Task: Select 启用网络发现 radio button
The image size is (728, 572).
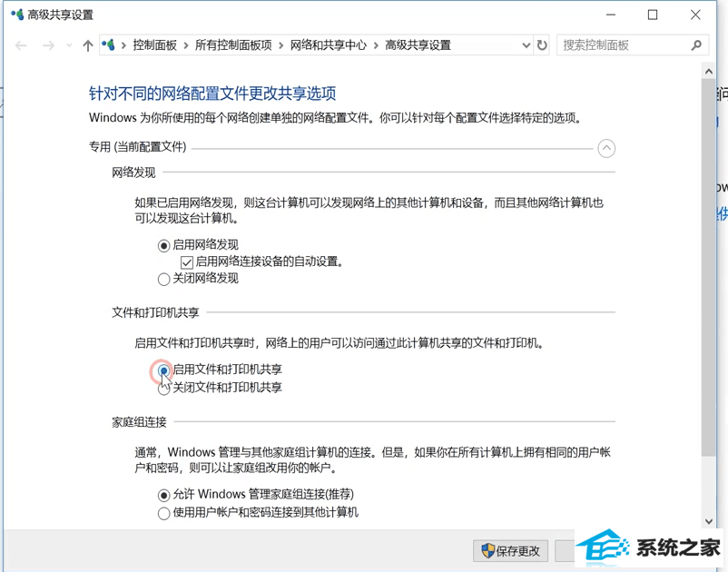Action: click(x=163, y=245)
